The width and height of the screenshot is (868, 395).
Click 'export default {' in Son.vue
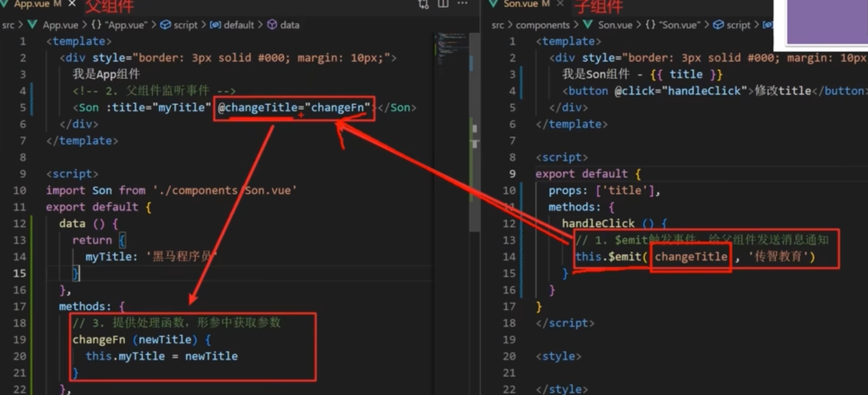[588, 174]
